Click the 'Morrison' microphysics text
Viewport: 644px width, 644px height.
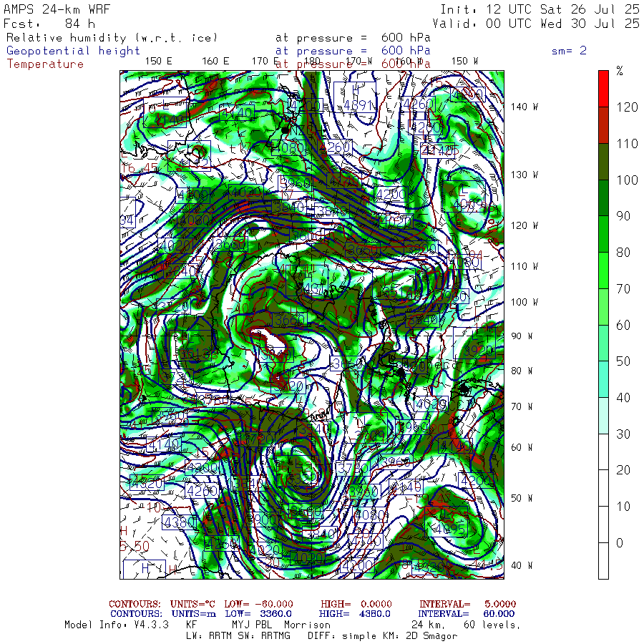pos(307,625)
